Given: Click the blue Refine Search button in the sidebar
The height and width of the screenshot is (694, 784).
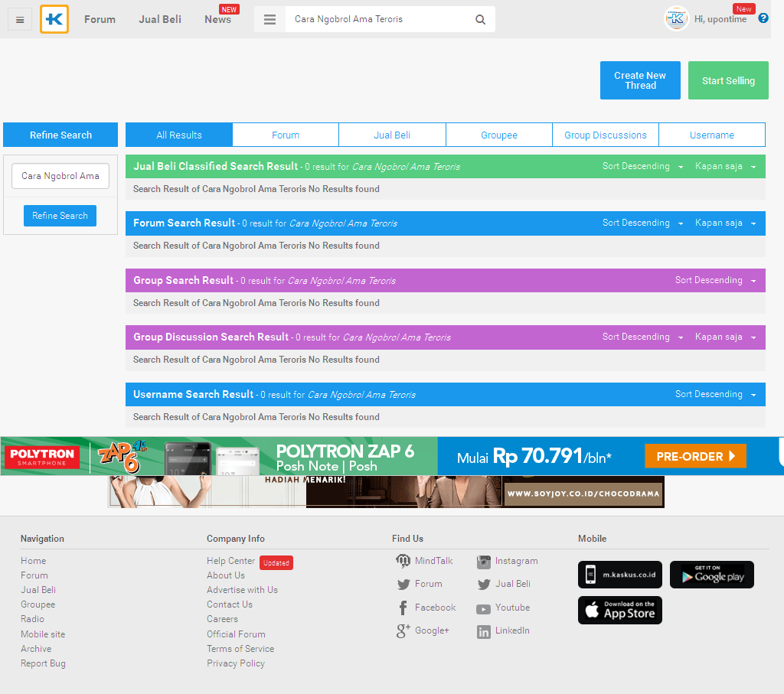Looking at the screenshot, I should 60,216.
